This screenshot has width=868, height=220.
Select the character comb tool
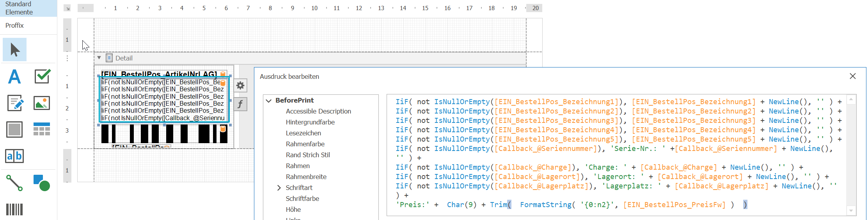coord(15,156)
